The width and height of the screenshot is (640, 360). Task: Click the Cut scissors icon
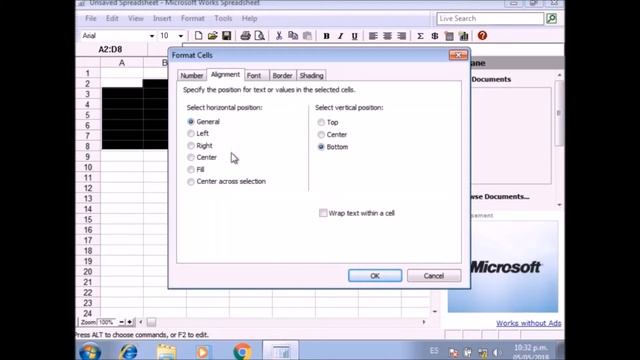[x=279, y=36]
